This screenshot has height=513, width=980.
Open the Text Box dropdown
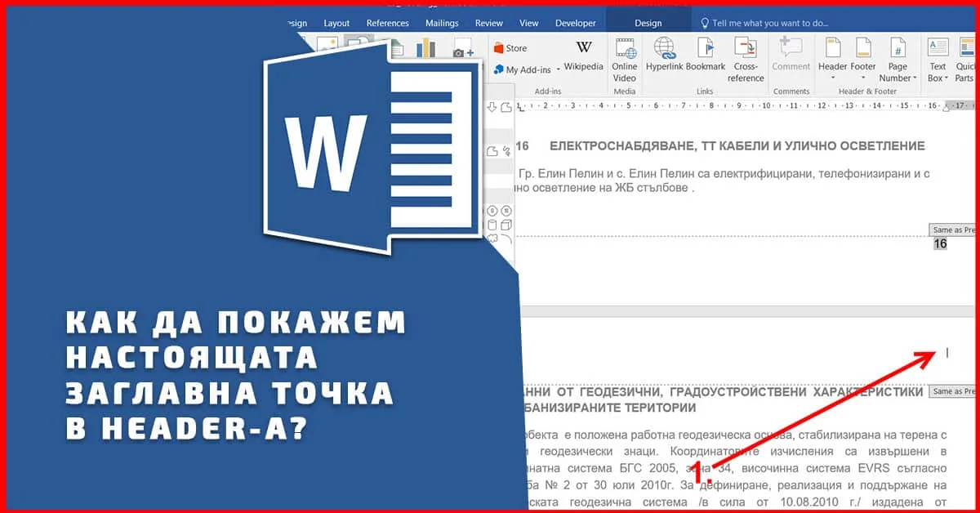coord(938,60)
